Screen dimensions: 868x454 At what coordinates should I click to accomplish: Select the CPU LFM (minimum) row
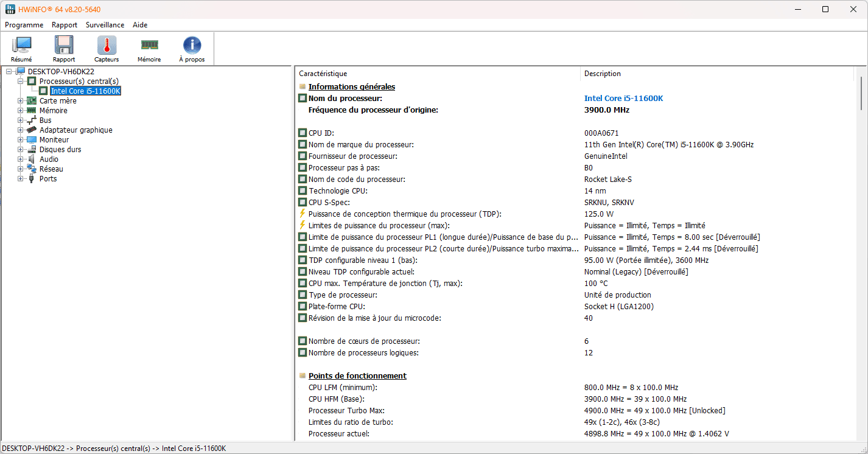[x=576, y=387]
